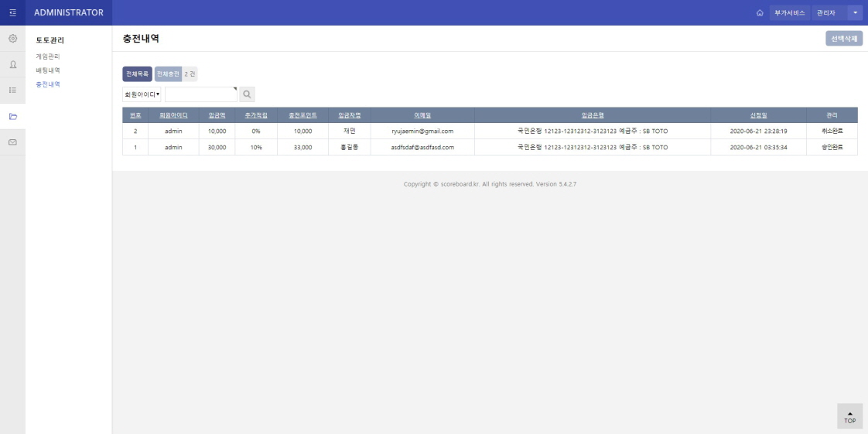Open member management user icon in sidebar
This screenshot has height=434, width=868.
coord(12,64)
